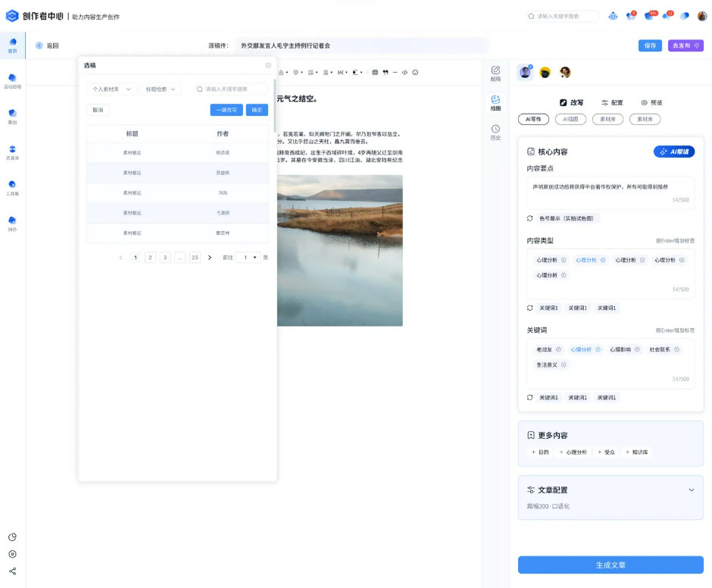Viewport: 712px width, 588px height.
Task: Click the 生成文章 button
Action: point(611,565)
